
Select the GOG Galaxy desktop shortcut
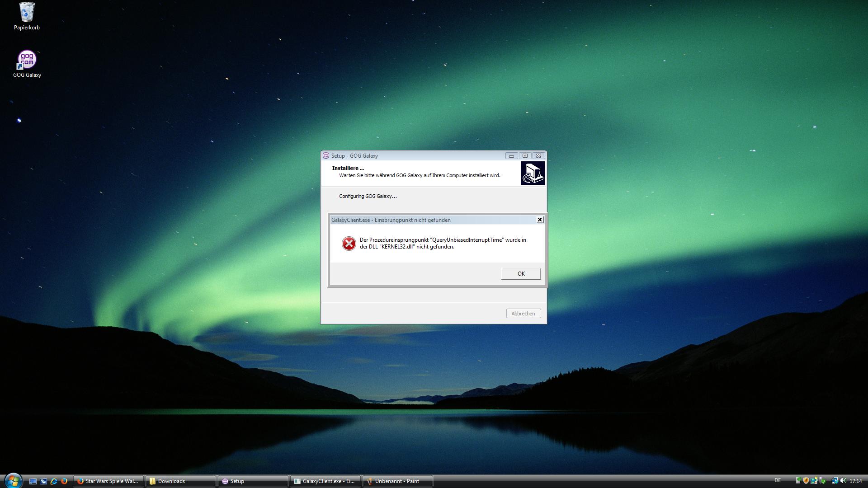click(27, 64)
